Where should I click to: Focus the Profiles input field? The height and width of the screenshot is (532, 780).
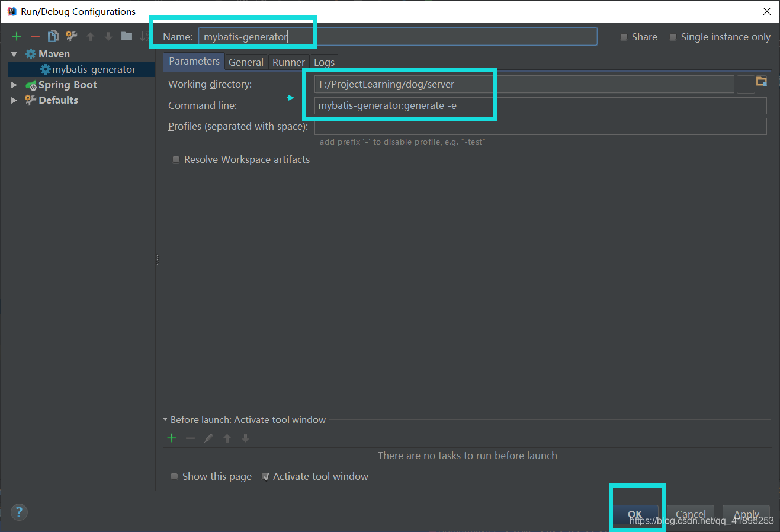pyautogui.click(x=541, y=126)
